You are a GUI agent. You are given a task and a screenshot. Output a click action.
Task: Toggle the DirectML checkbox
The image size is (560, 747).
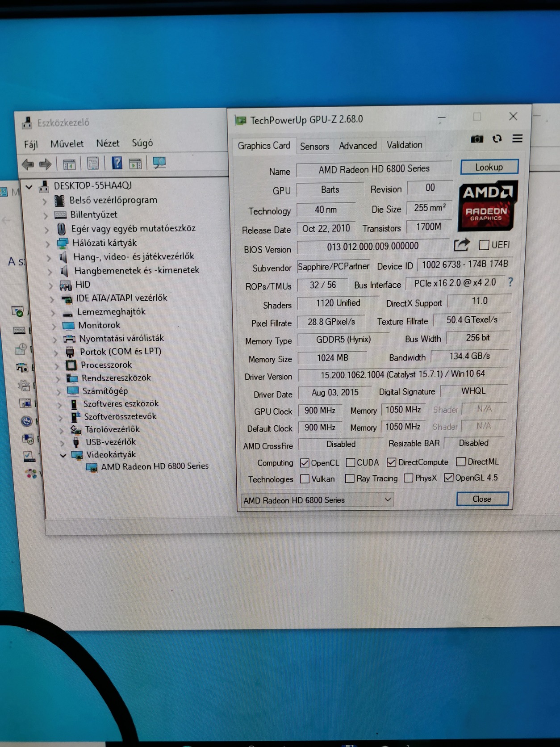(x=461, y=461)
